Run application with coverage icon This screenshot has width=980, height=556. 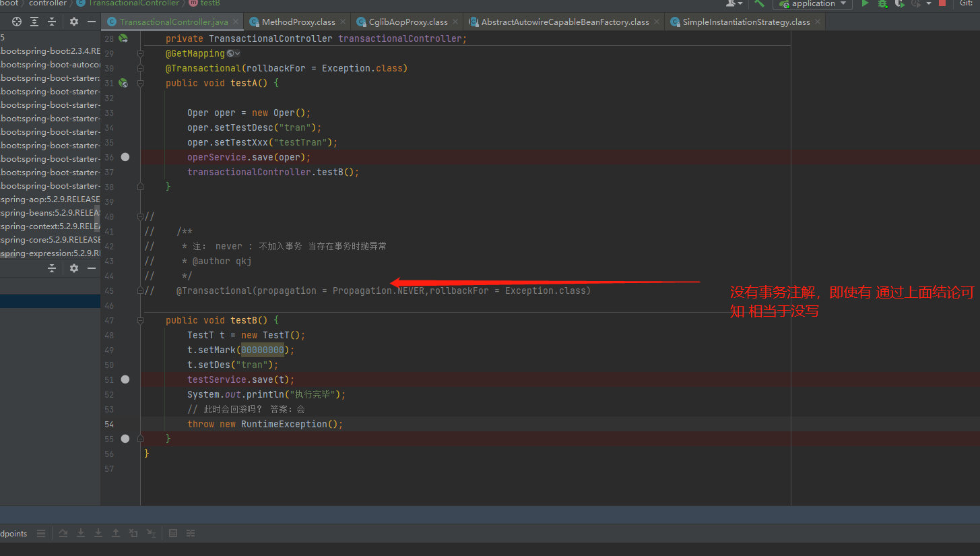[899, 3]
